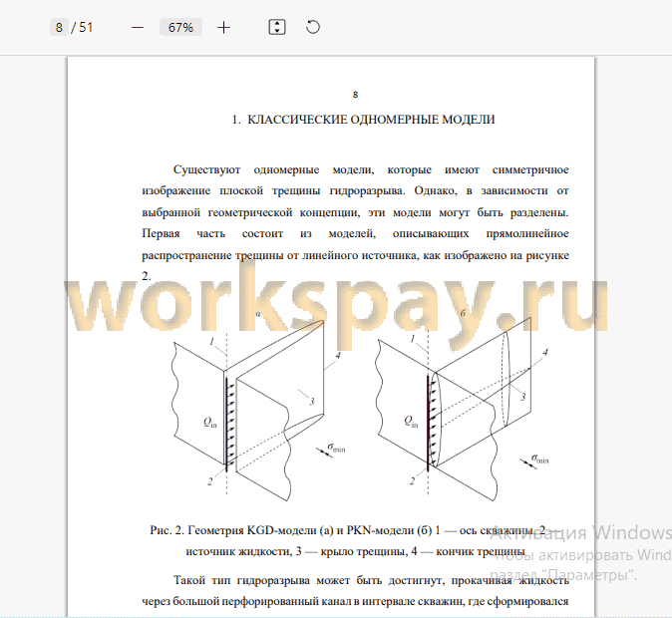
Task: Rotate the document with the rotate icon
Action: coord(313,27)
